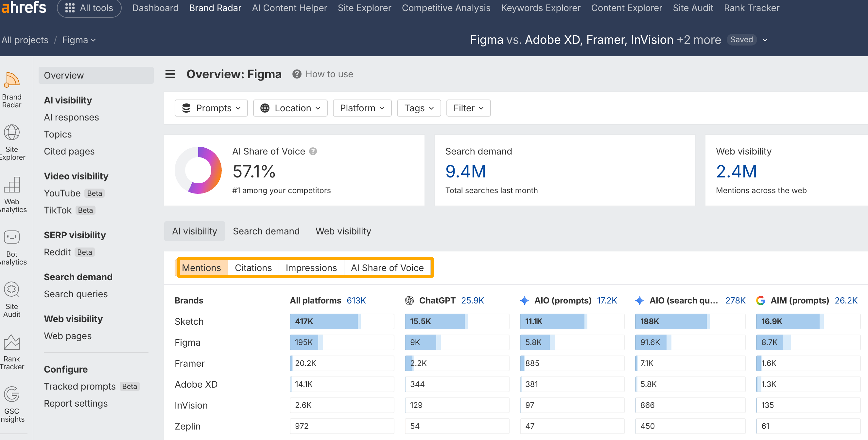This screenshot has height=440, width=868.
Task: Select the AI Share of Voice metric toggle
Action: tap(387, 268)
